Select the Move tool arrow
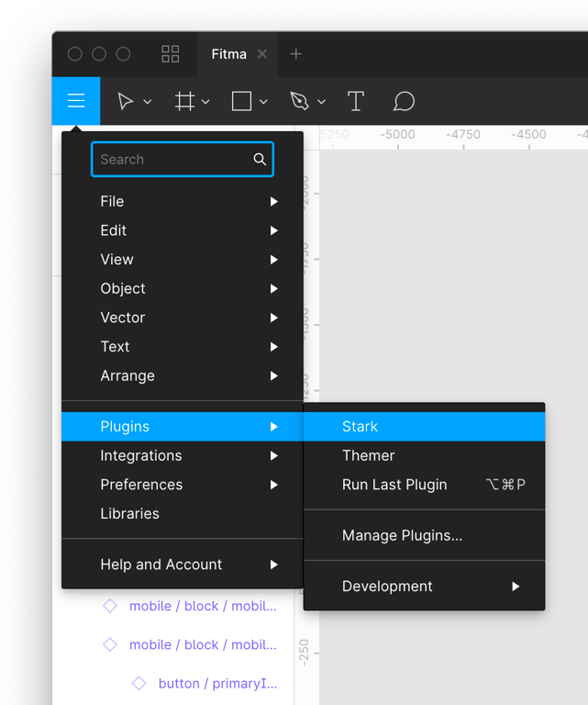Viewport: 588px width, 705px height. point(126,101)
